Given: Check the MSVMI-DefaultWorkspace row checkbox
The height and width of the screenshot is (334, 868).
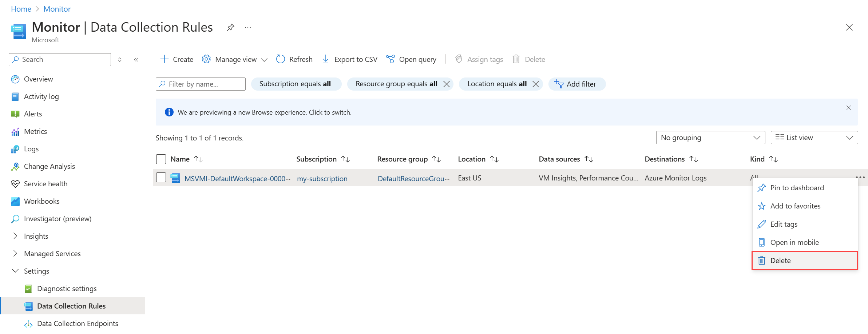Looking at the screenshot, I should tap(161, 178).
